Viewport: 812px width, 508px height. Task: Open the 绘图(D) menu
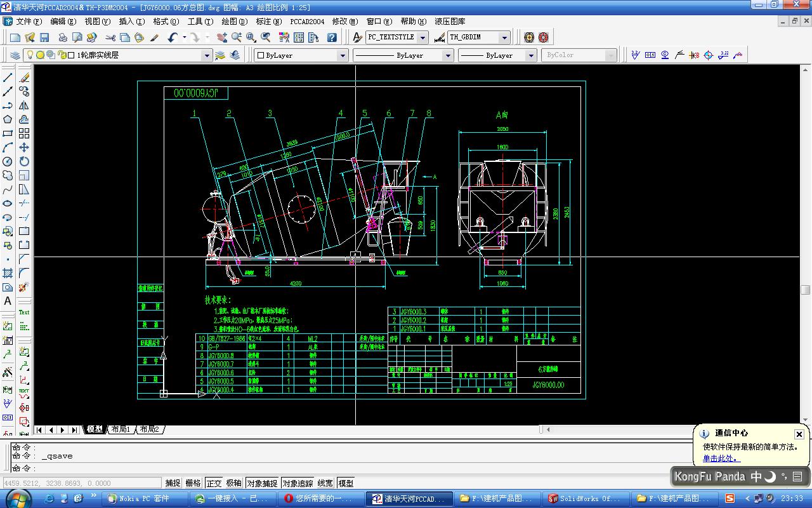coord(234,22)
